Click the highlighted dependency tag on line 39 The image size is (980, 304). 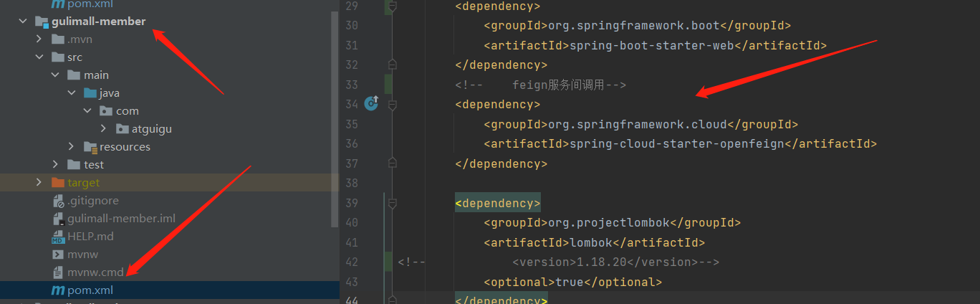coord(498,203)
